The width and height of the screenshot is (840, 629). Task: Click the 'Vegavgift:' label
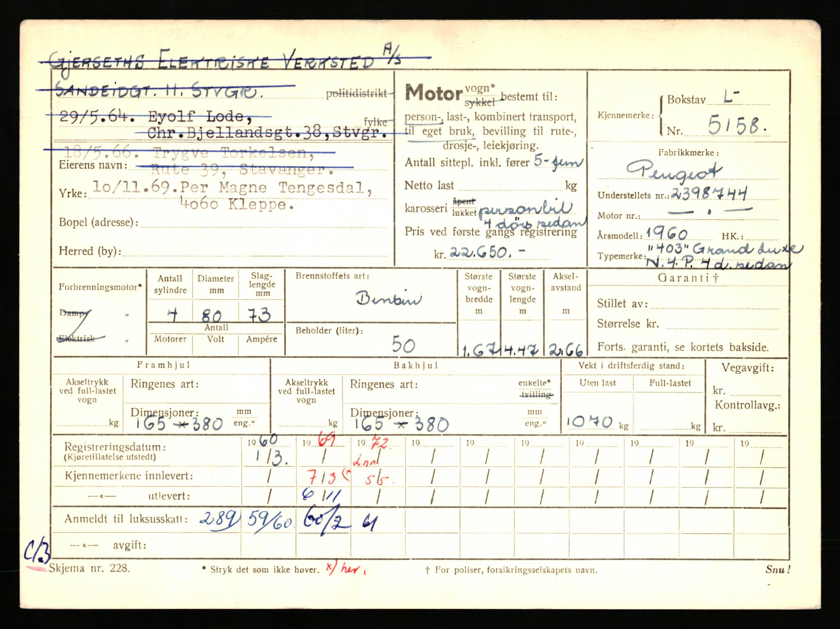point(748,368)
